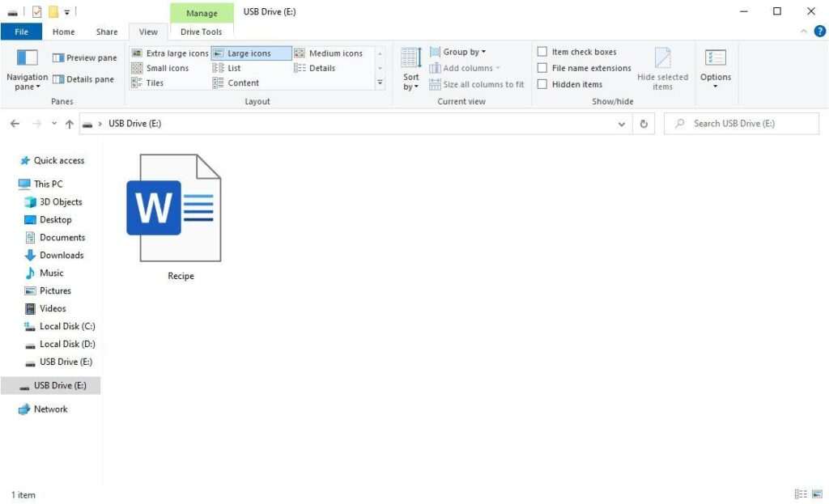Viewport: 829px width, 504px height.
Task: Click the chevron before USB Drive in the address bar
Action: [100, 124]
